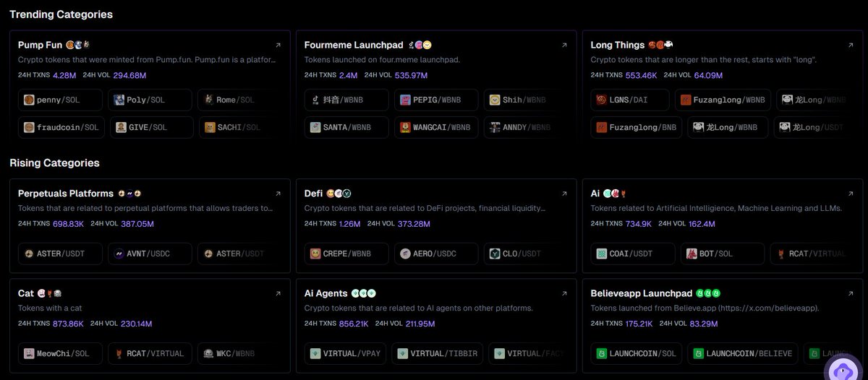Open Pump Fun category arrow icon

click(x=278, y=45)
